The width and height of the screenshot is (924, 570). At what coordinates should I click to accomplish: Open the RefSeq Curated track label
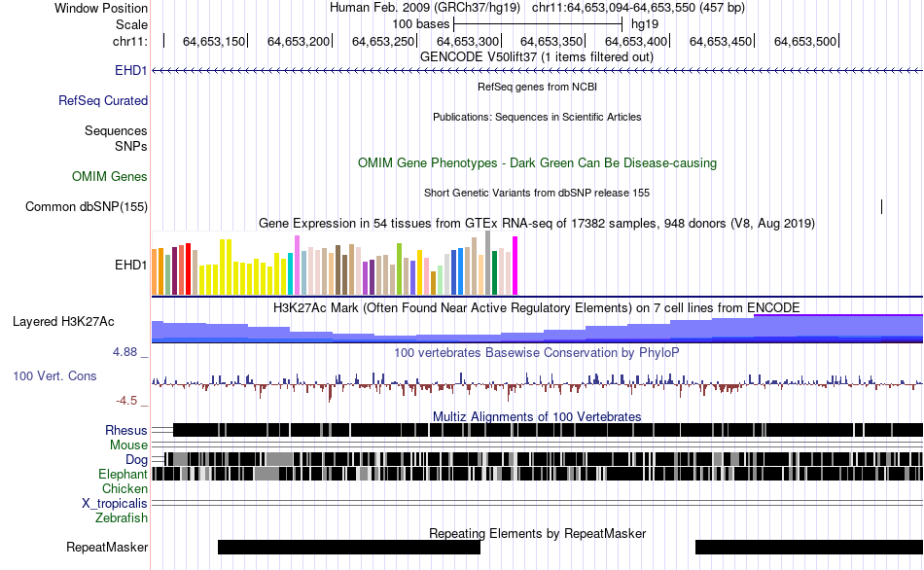tap(102, 101)
